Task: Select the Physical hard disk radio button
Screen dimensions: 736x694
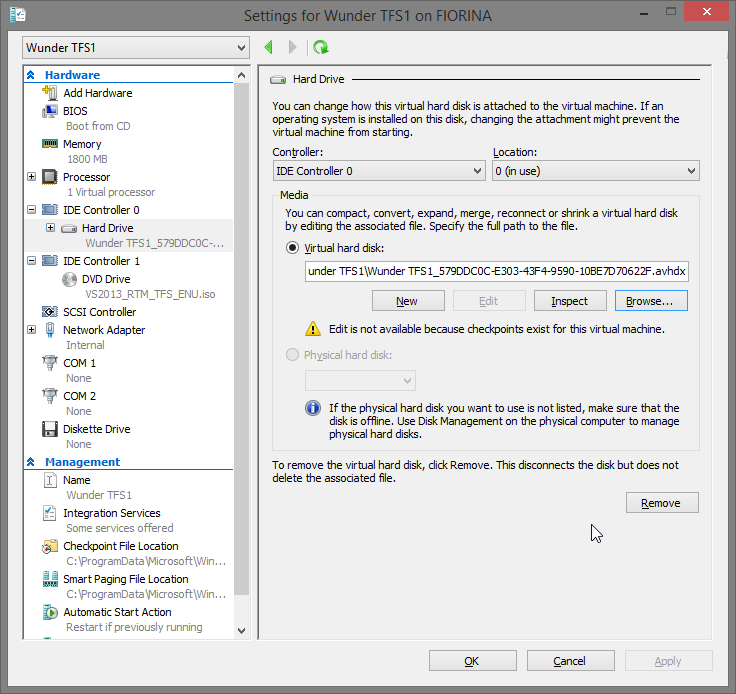Action: [292, 355]
